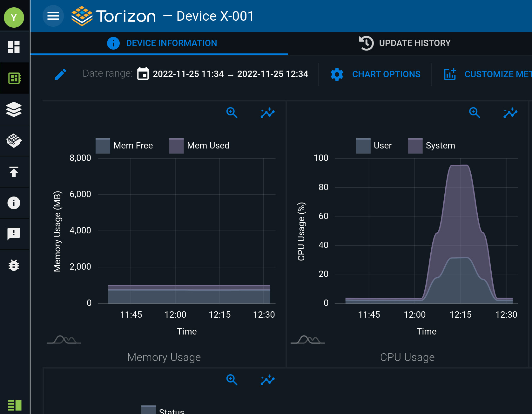532x414 pixels.
Task: Toggle the System legend series
Action: [x=432, y=146]
